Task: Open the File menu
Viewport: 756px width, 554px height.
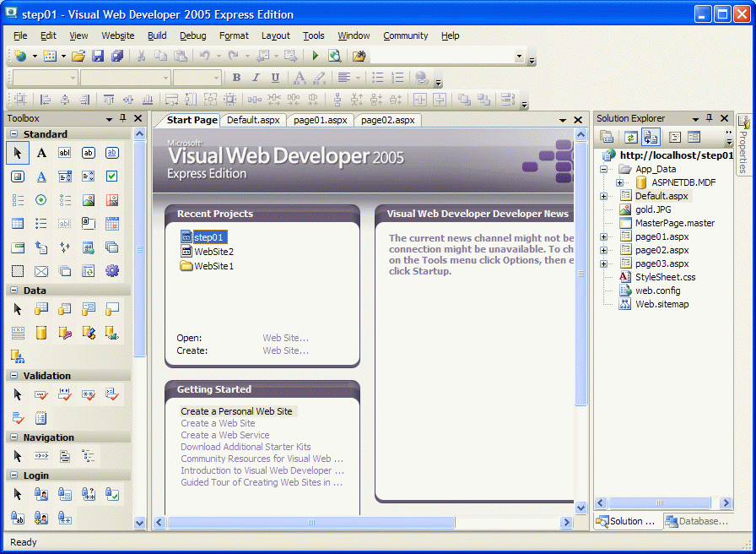Action: 20,35
